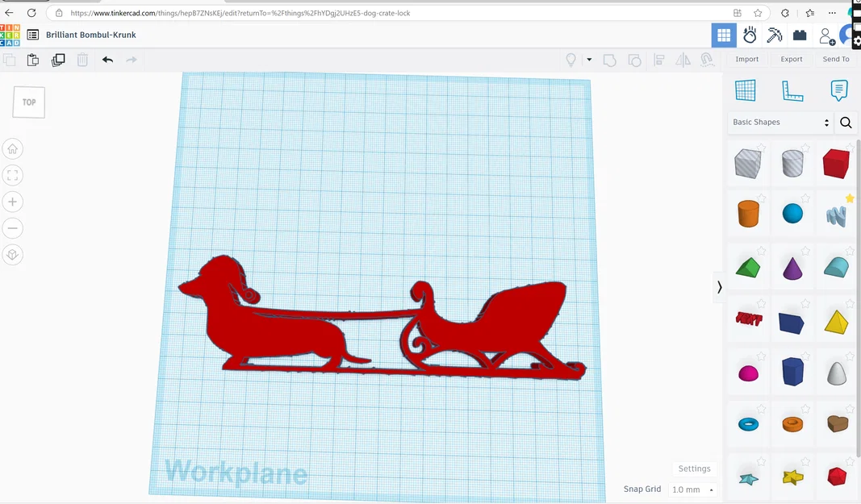Click the Undo arrow in the toolbar

click(x=107, y=60)
